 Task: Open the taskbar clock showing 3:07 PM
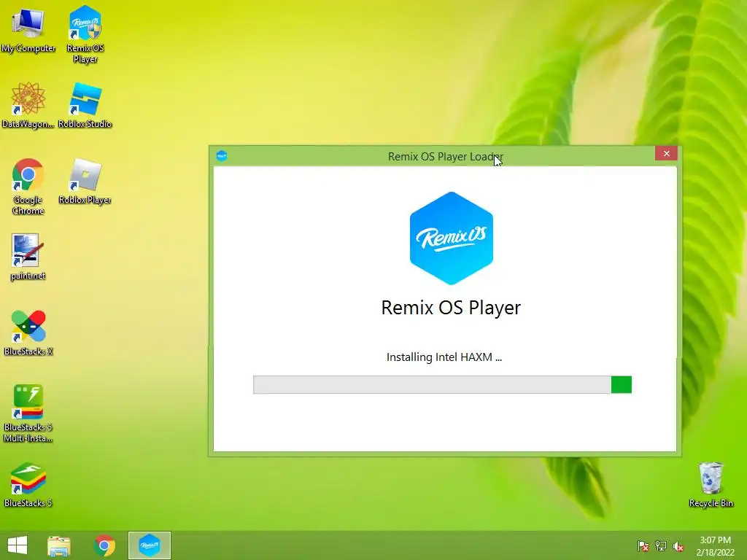[x=715, y=546]
